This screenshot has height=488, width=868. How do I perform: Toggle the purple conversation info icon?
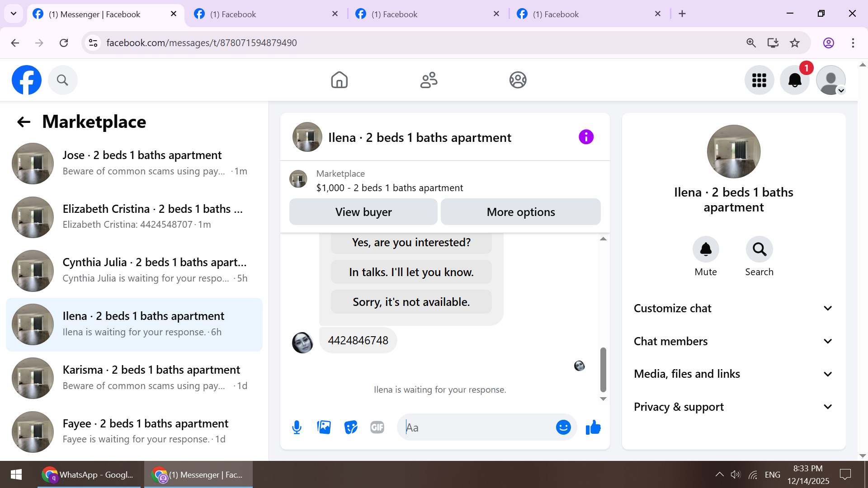coord(586,137)
